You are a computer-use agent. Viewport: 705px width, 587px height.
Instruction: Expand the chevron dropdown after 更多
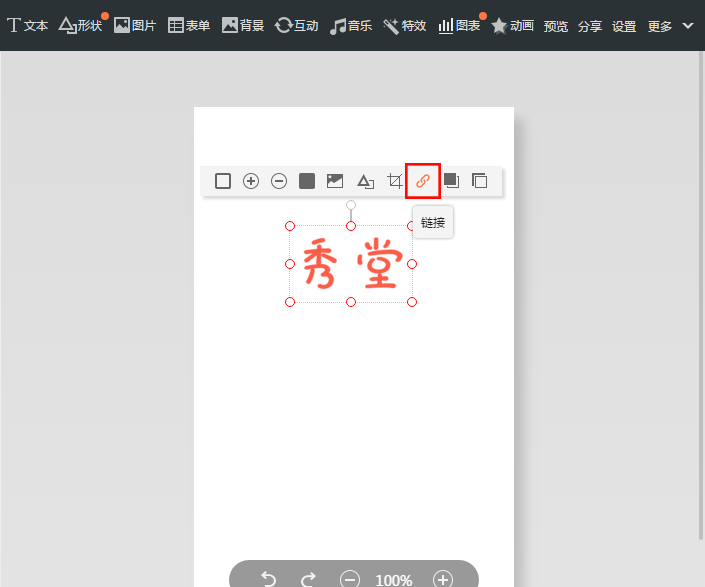[x=688, y=26]
